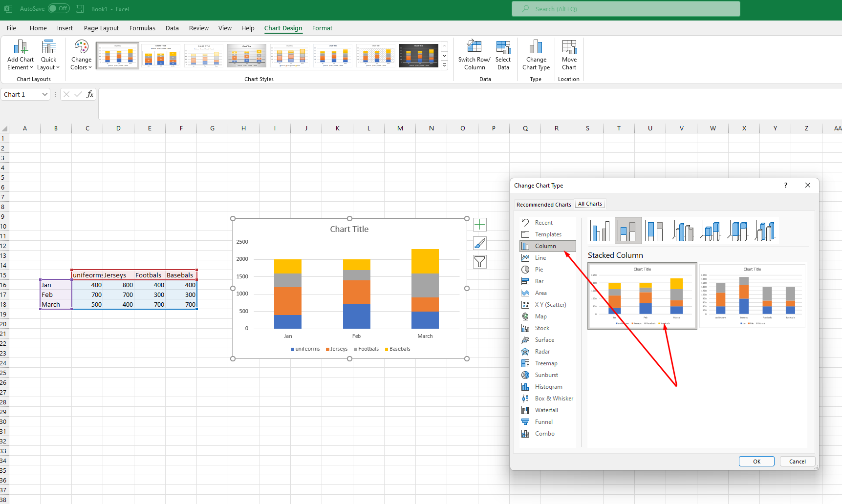Click the Move Chart icon
This screenshot has width=842, height=504.
pyautogui.click(x=569, y=47)
